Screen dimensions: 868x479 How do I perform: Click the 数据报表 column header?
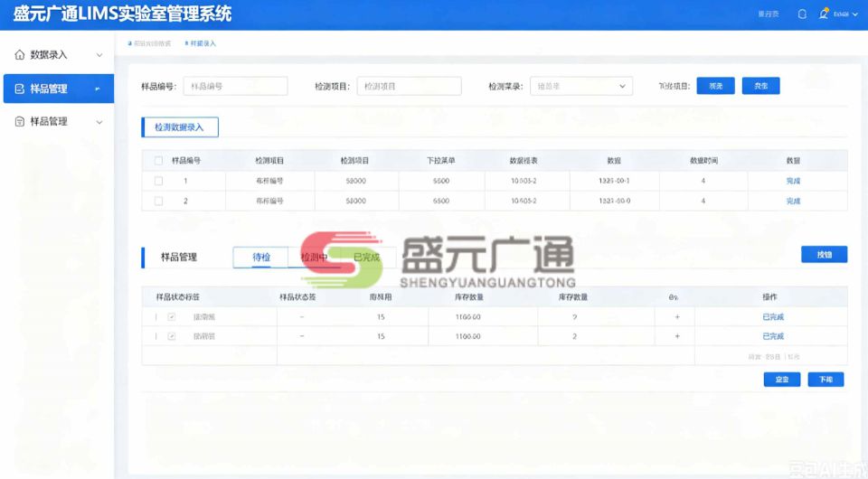(x=524, y=160)
